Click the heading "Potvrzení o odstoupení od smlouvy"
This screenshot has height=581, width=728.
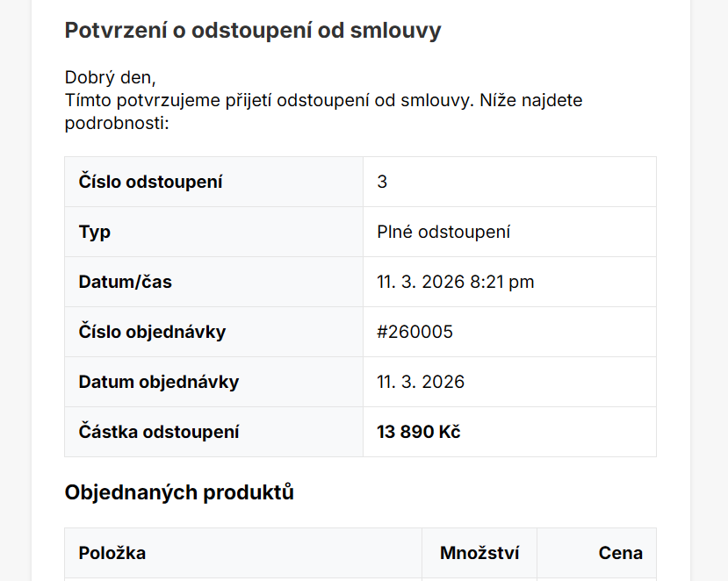[x=253, y=31]
